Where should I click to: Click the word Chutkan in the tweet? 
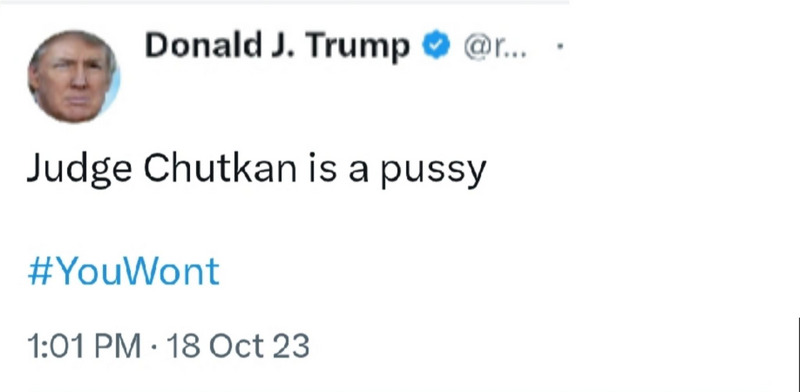click(220, 167)
